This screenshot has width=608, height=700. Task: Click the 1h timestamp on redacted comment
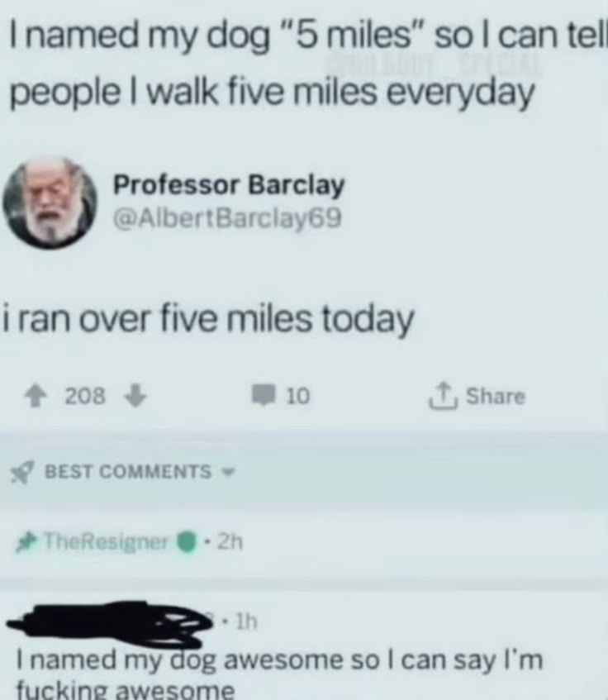246,621
